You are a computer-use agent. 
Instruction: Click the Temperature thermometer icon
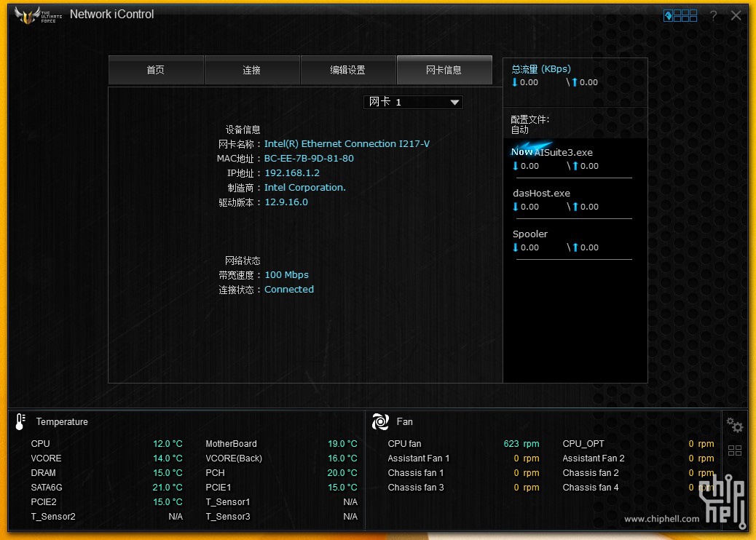coord(20,421)
